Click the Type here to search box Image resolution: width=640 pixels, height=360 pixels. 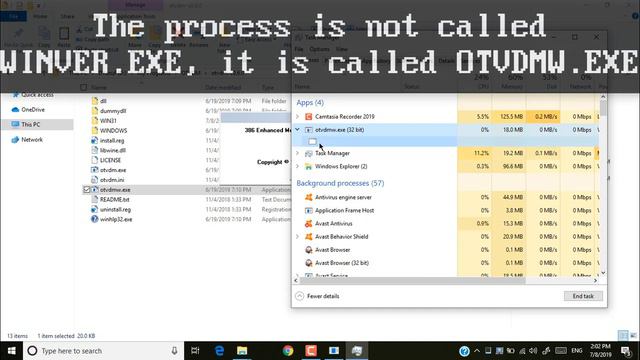(104, 351)
